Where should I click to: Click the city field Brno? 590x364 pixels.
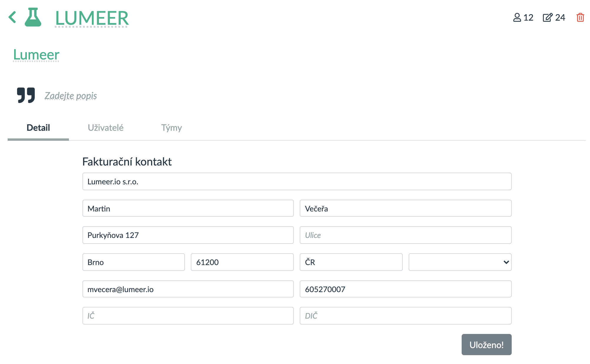click(134, 262)
